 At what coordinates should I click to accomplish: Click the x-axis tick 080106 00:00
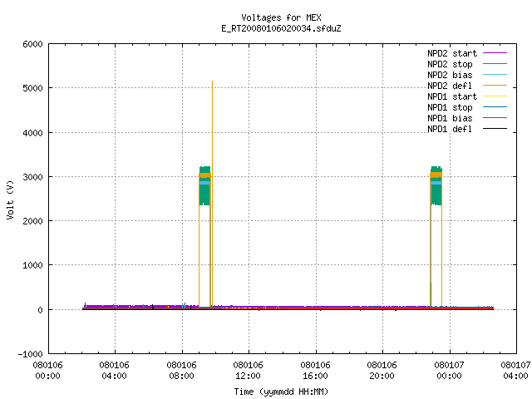click(x=48, y=371)
